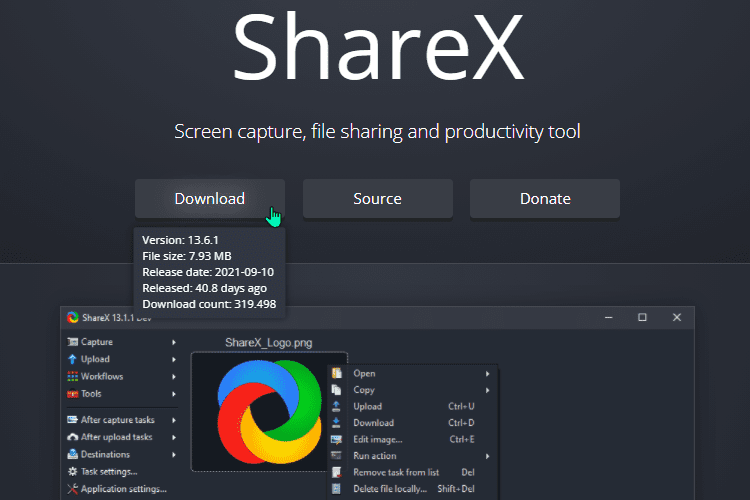Click the After capture tasks icon
Screen dimensions: 750x500
pos(73,420)
